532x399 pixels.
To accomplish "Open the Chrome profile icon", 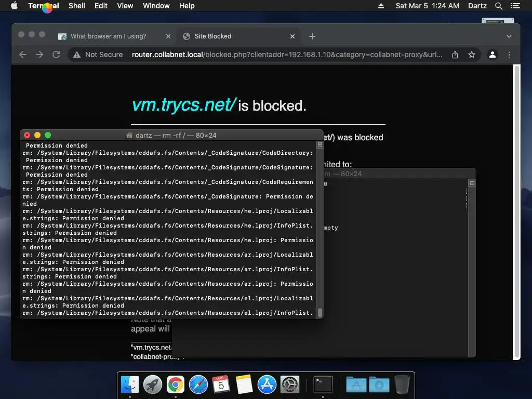I will [493, 55].
